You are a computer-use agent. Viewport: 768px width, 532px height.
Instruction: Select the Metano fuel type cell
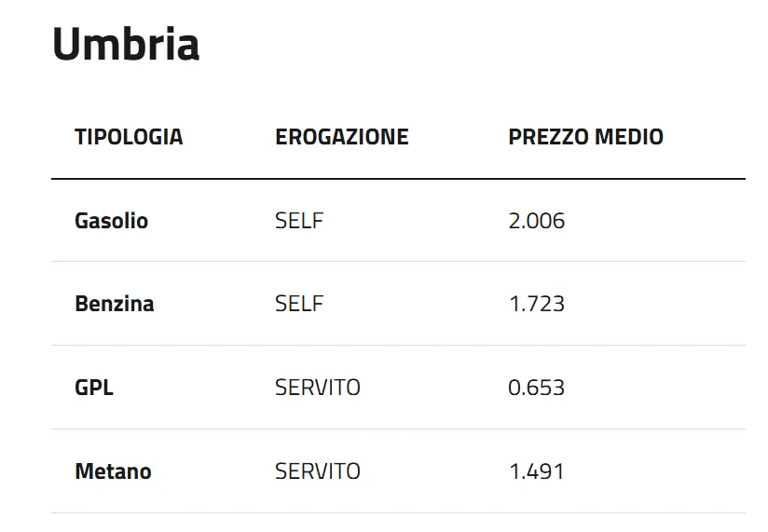point(113,471)
